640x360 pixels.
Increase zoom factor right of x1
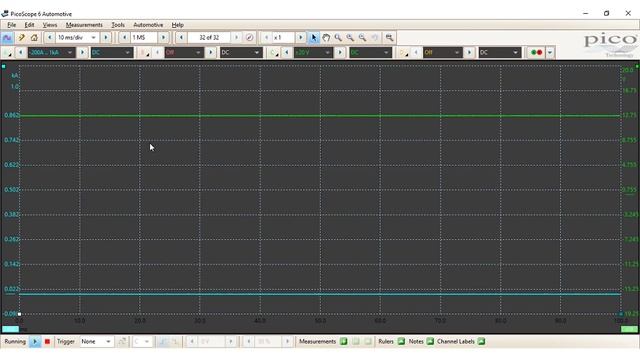point(300,38)
